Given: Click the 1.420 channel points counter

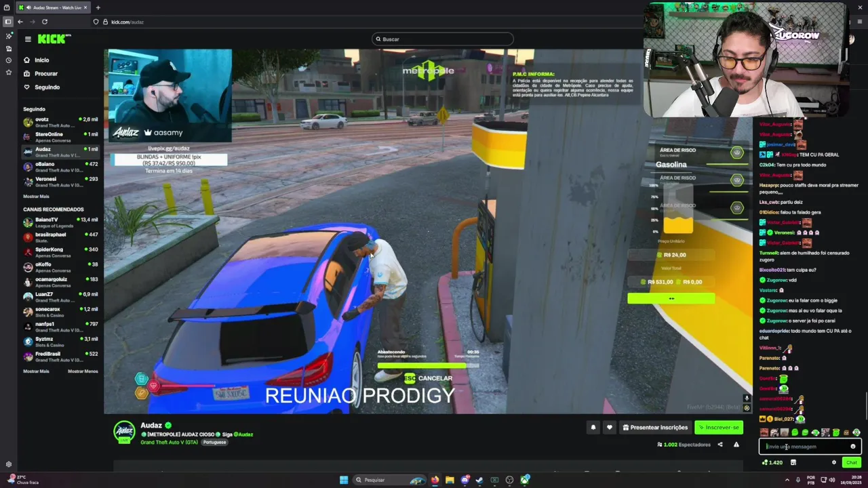Looking at the screenshot, I should click(772, 463).
